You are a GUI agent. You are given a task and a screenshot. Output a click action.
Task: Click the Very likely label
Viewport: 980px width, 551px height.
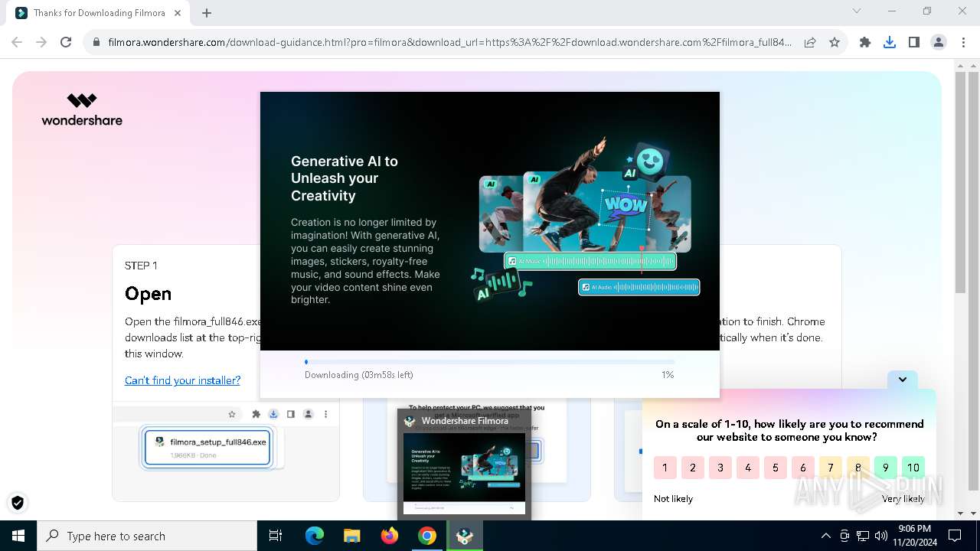pos(903,498)
